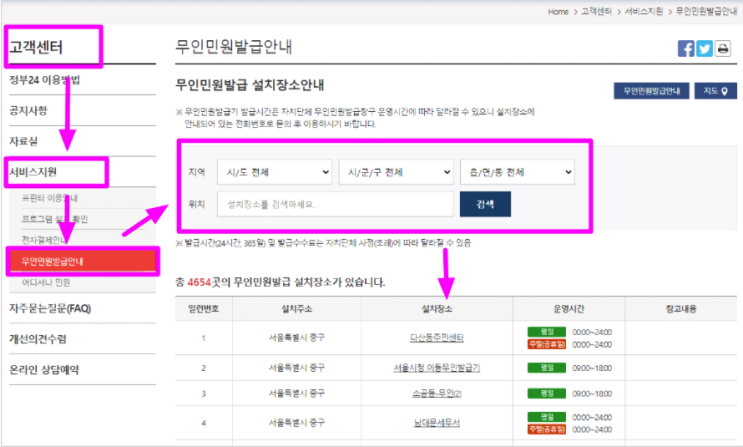
Task: Click 일련번호 column header
Action: click(x=203, y=309)
